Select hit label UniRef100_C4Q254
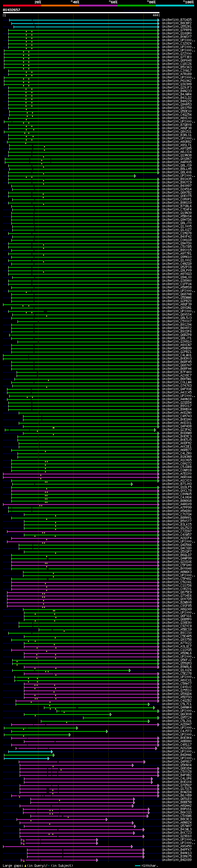 tap(177, 115)
